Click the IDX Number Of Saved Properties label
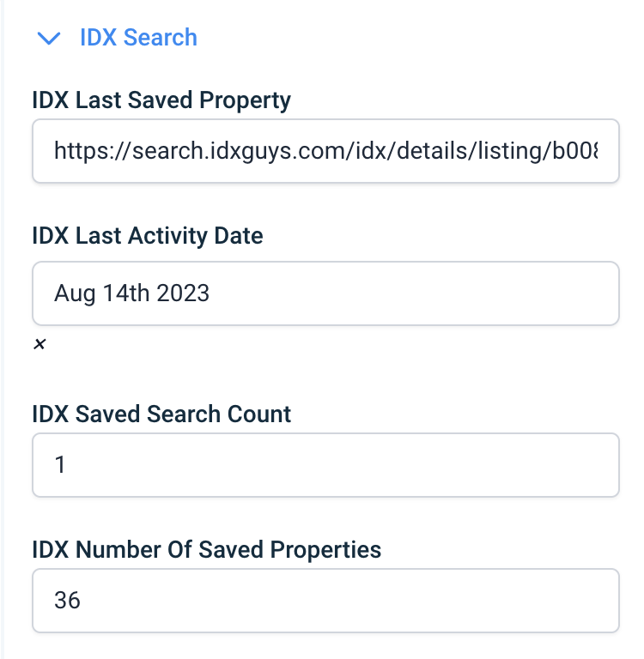644x659 pixels. pos(206,549)
